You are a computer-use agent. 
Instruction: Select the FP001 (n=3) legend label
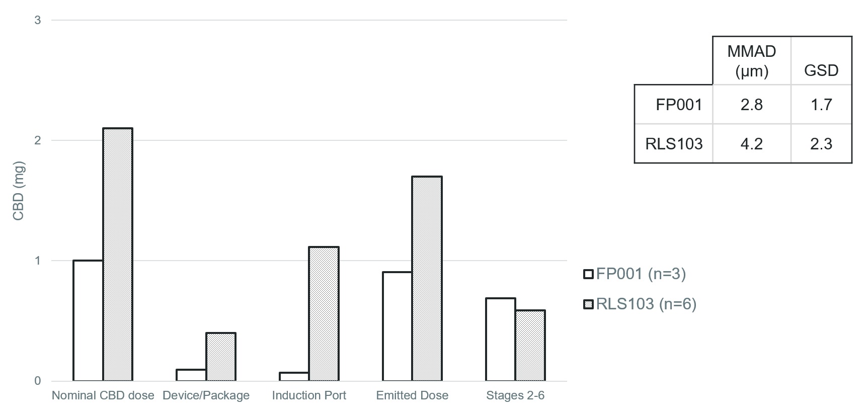641,274
